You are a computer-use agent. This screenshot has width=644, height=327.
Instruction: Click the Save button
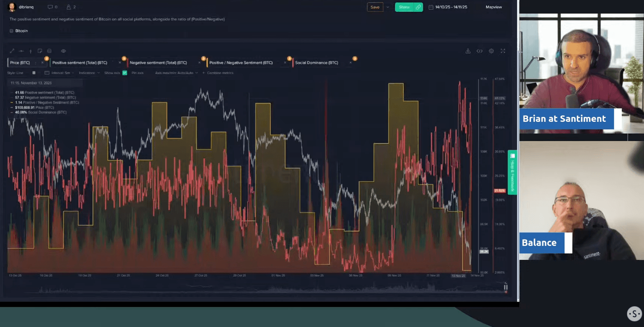375,7
